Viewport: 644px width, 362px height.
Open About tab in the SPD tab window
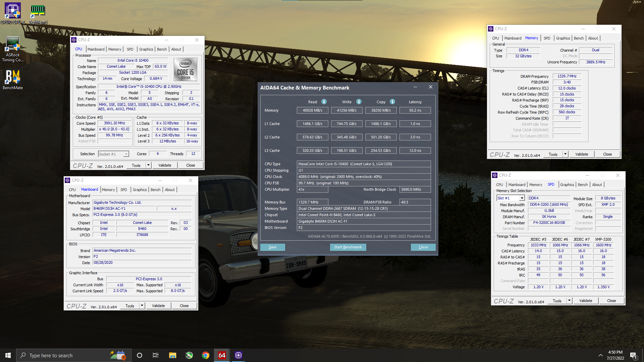(597, 185)
